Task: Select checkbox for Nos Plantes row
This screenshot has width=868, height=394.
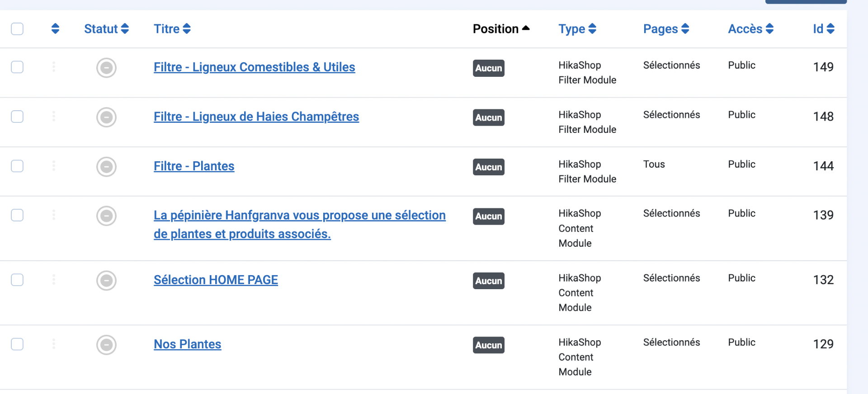Action: pyautogui.click(x=17, y=344)
